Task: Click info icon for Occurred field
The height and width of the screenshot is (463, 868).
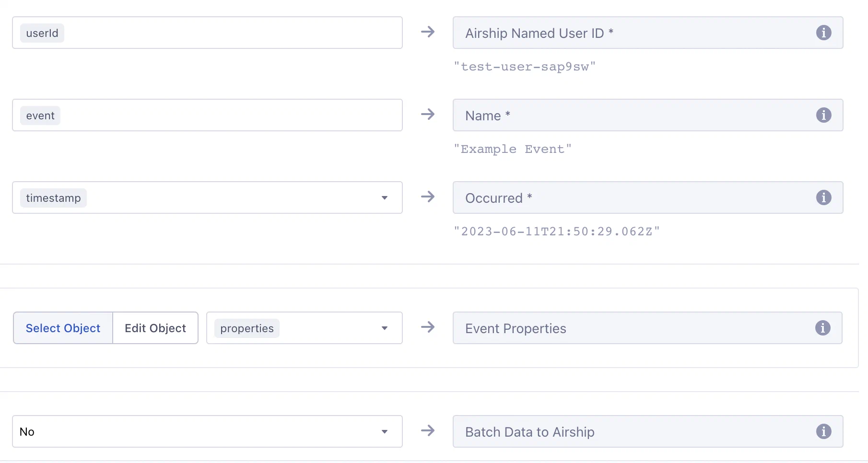Action: tap(823, 197)
